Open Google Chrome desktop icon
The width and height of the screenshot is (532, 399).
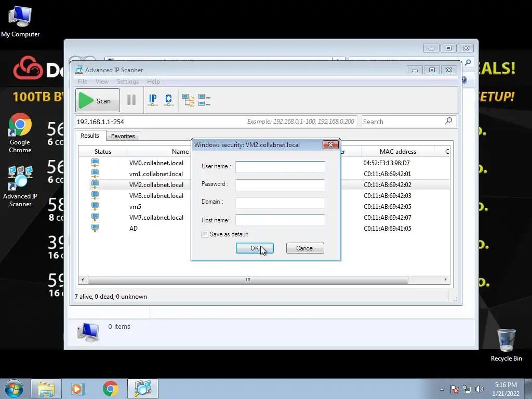[x=20, y=133]
